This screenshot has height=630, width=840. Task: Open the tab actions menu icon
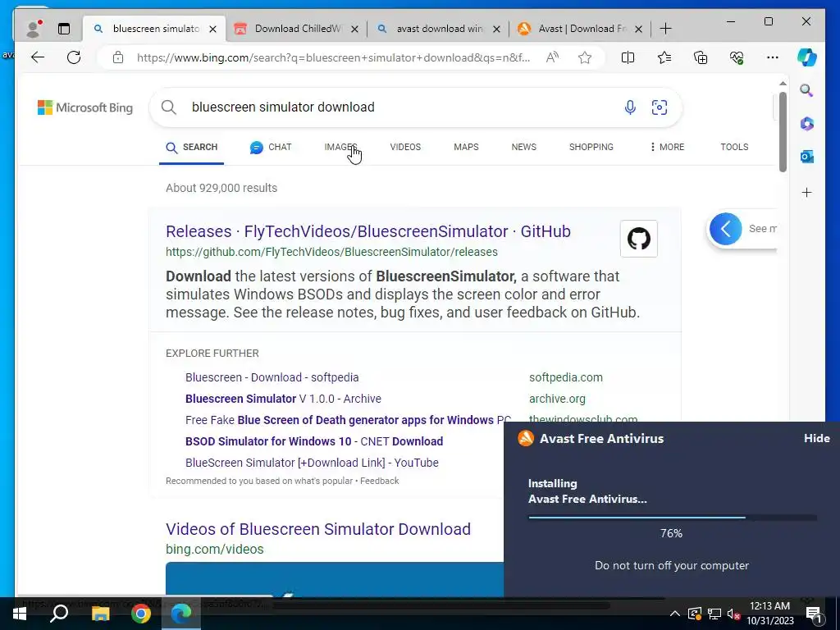64,29
